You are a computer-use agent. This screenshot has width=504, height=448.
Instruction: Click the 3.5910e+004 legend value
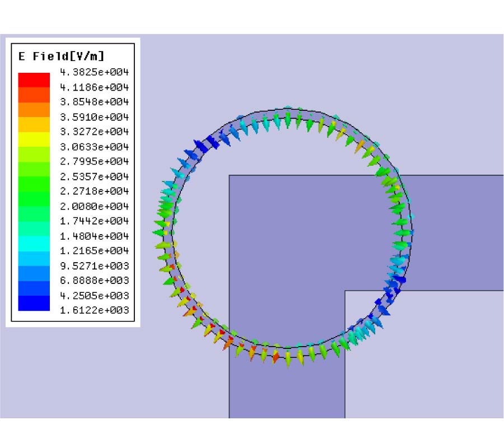pos(94,117)
